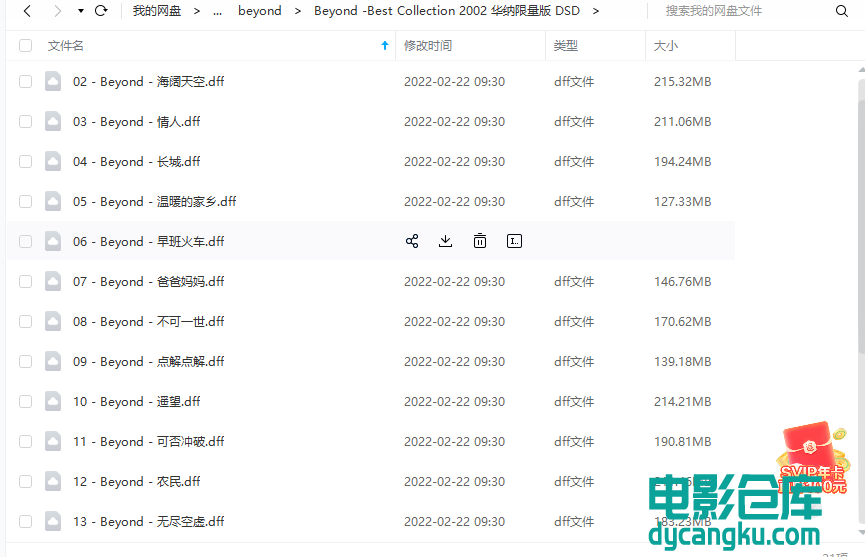Image resolution: width=865 pixels, height=557 pixels.
Task: Check the box for 06 - Beyond - 早班火车.dff
Action: pyautogui.click(x=25, y=242)
